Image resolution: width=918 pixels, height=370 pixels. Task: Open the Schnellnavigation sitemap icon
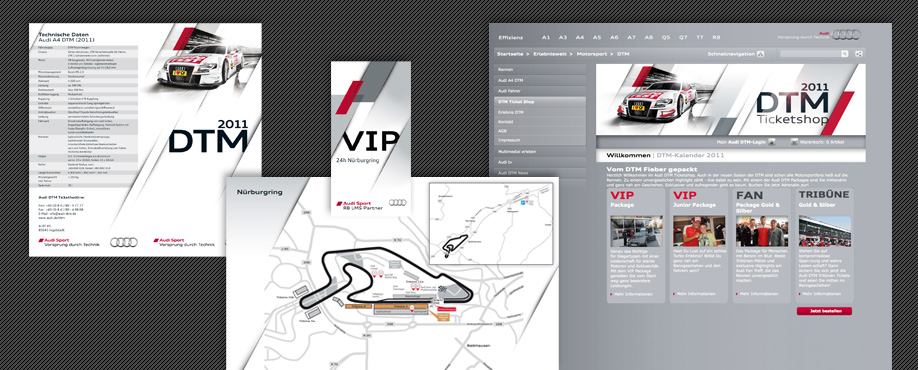pyautogui.click(x=761, y=54)
